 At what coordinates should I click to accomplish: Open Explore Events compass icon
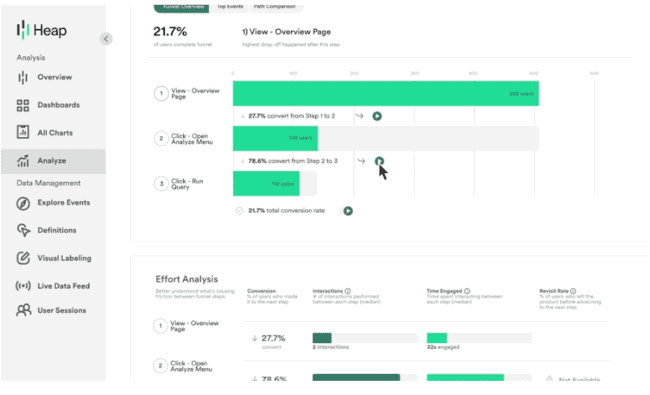(x=23, y=203)
